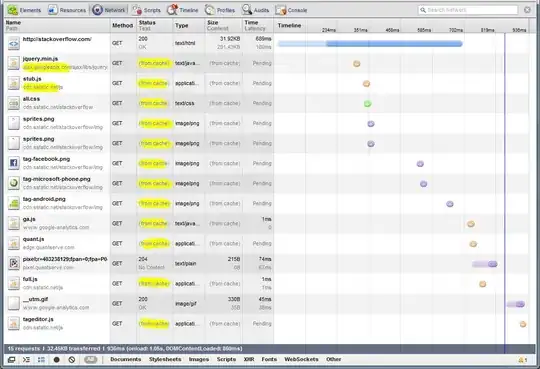
Task: Click the jquery.min.js script icon
Action: pyautogui.click(x=14, y=63)
